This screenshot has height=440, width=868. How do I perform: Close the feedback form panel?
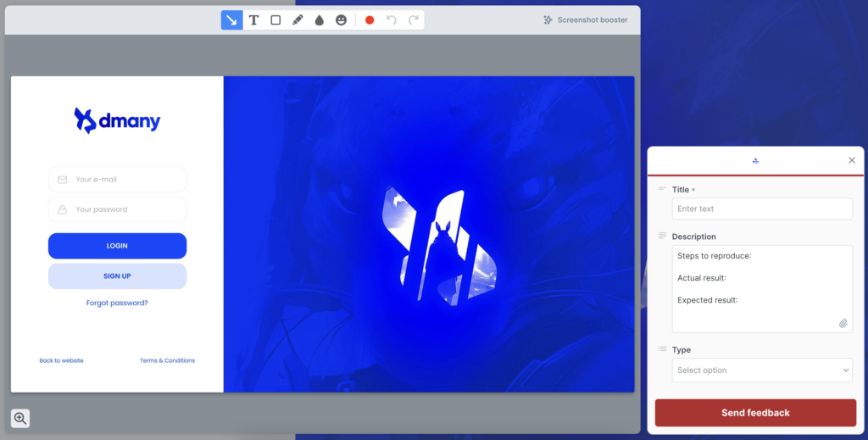pos(852,160)
